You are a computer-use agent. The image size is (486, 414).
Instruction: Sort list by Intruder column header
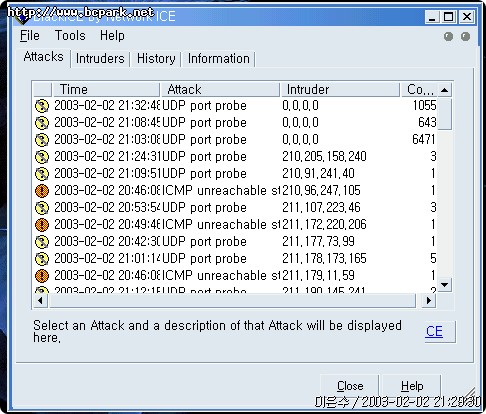point(340,89)
